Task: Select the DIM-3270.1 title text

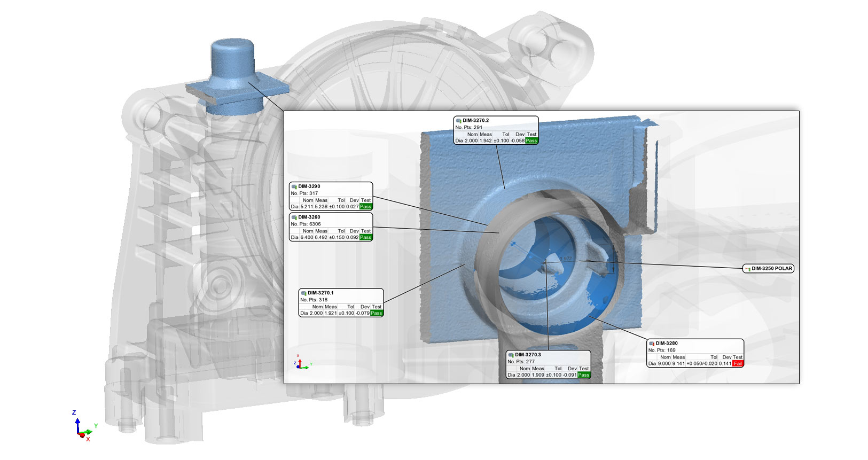Action: pyautogui.click(x=320, y=293)
